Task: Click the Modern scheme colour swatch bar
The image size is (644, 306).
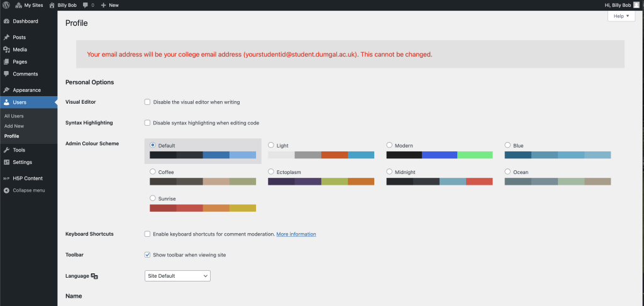Action: pyautogui.click(x=440, y=155)
